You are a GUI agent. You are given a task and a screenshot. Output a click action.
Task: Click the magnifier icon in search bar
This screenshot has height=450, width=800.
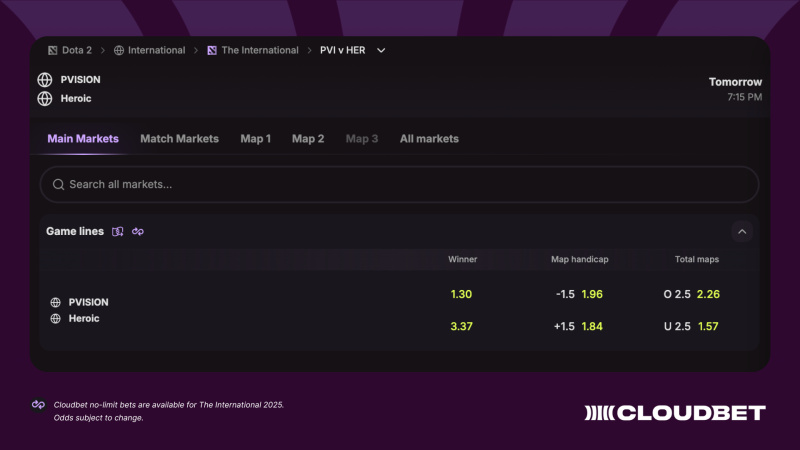(58, 185)
